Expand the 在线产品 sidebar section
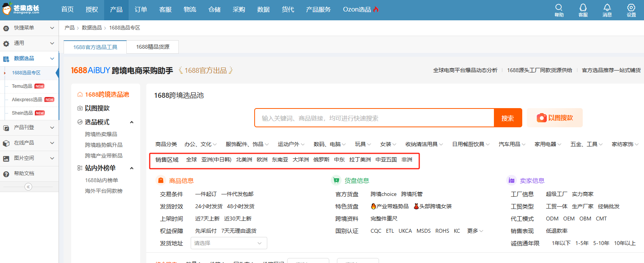Screen dimensions: 644x263 [52, 143]
